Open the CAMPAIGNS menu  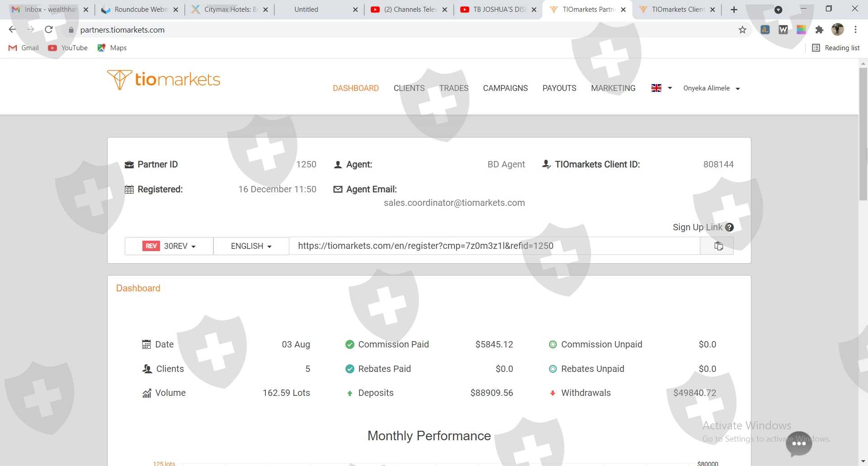point(505,88)
